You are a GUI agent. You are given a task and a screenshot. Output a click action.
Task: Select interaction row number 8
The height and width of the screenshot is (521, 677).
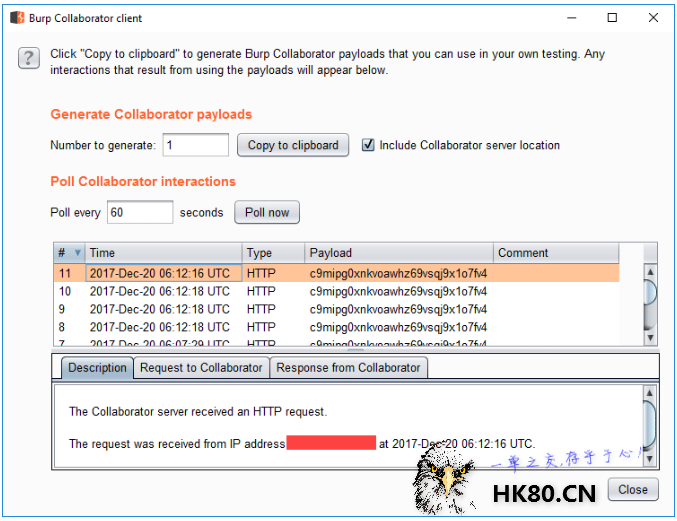(336, 327)
